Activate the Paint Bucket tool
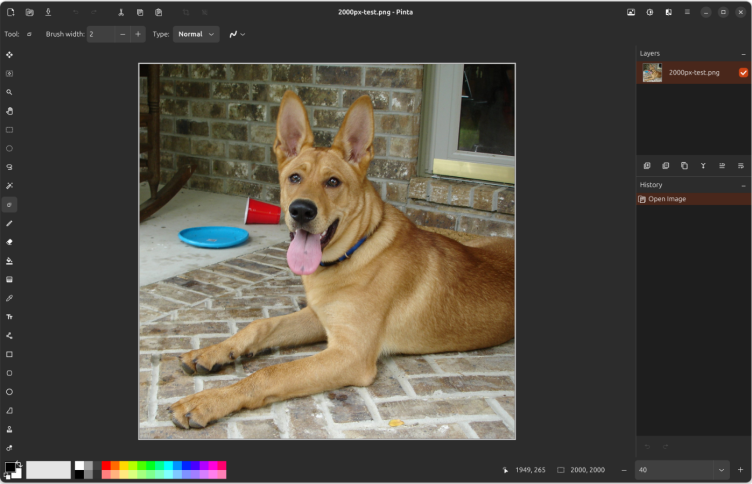The height and width of the screenshot is (484, 752). [10, 261]
